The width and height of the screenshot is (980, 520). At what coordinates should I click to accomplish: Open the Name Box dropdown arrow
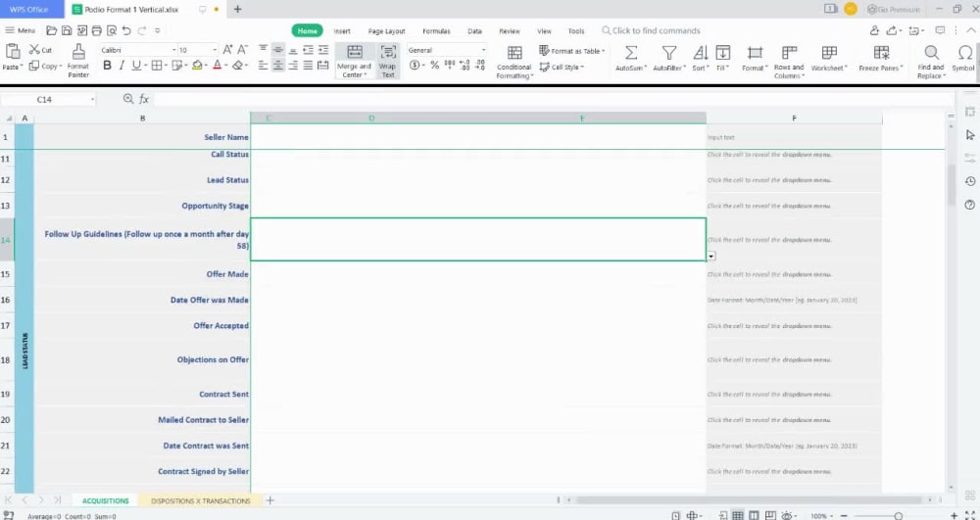pyautogui.click(x=92, y=99)
